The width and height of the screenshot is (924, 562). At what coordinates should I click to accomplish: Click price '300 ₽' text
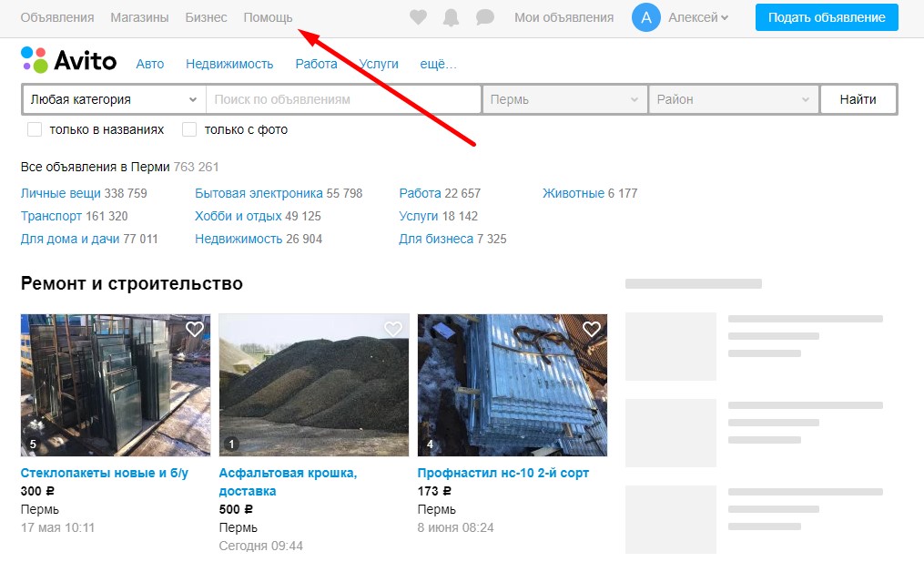pos(37,491)
